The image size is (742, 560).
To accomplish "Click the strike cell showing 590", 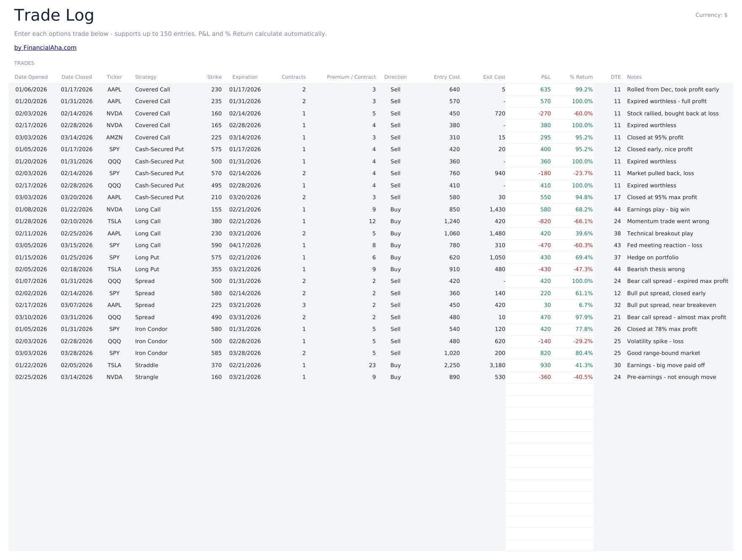I will point(216,245).
